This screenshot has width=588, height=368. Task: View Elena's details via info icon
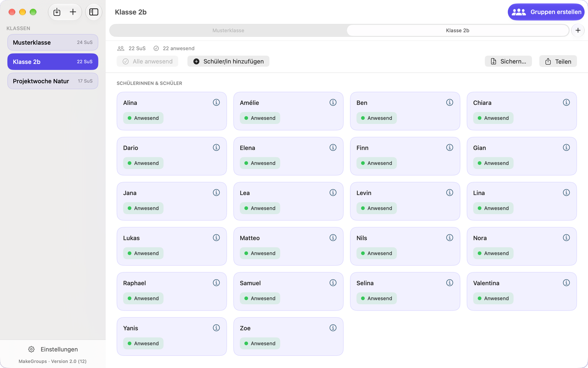click(x=333, y=148)
